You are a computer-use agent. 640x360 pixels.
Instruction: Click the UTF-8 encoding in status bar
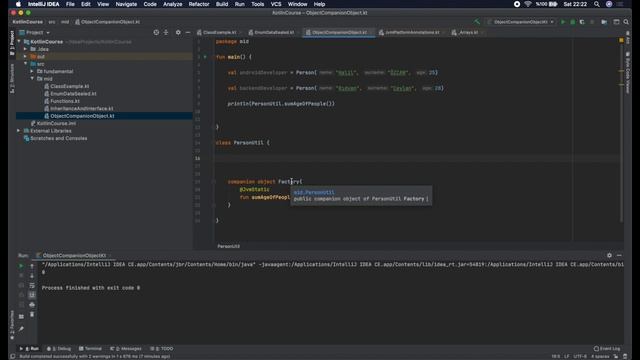580,356
